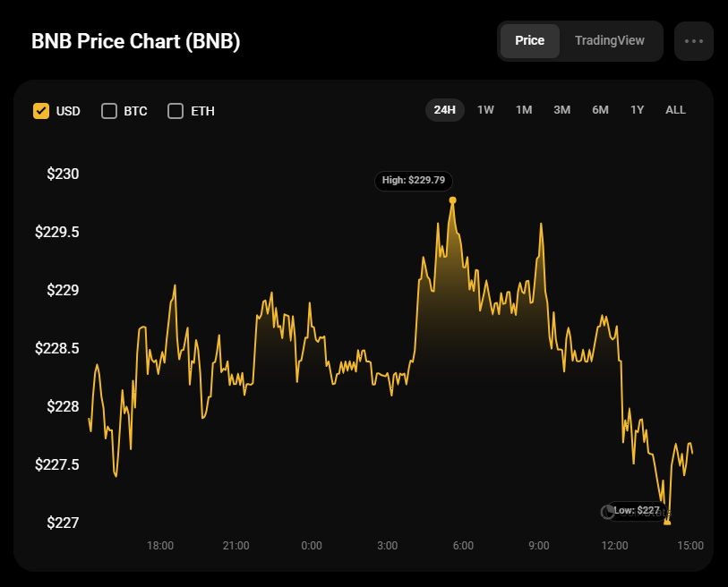Uncheck the USD currency checkbox
This screenshot has height=587, width=728.
pyautogui.click(x=40, y=111)
